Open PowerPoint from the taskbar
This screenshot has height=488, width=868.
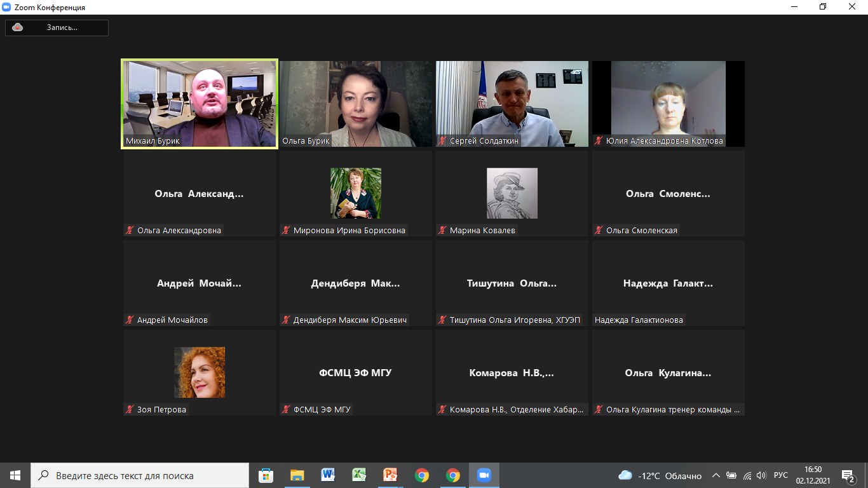click(391, 475)
